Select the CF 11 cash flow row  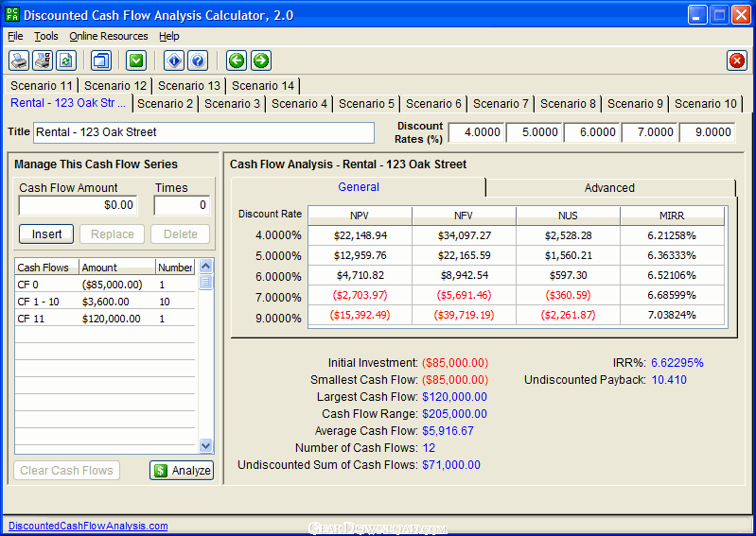[105, 319]
